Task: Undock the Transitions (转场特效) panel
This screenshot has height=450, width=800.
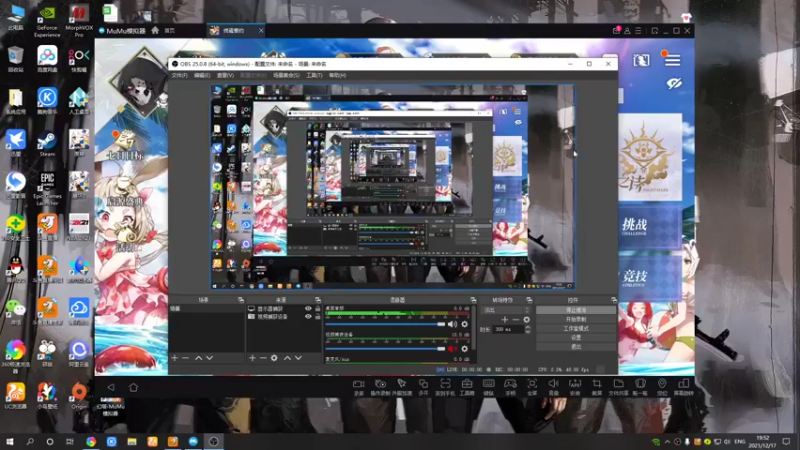Action: tap(529, 300)
